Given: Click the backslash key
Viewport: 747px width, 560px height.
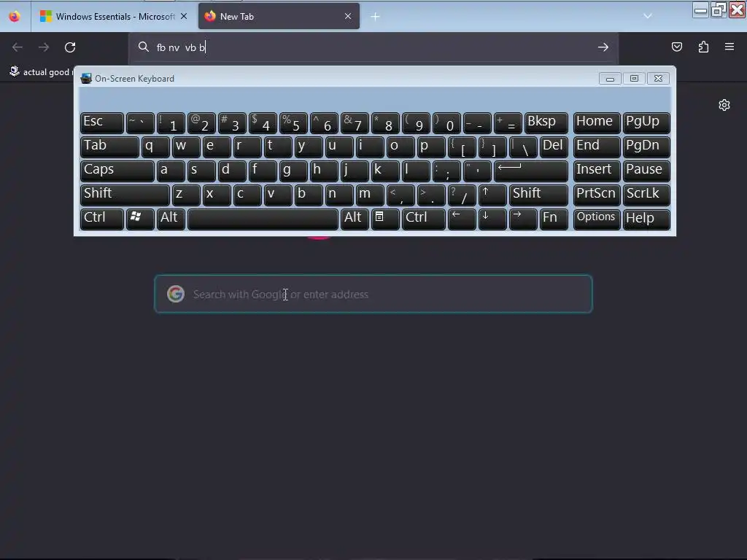Looking at the screenshot, I should click(x=523, y=147).
